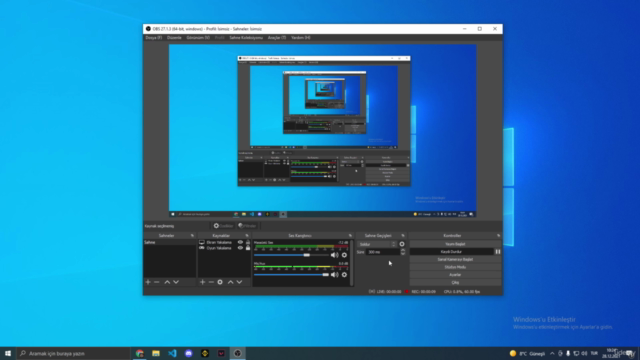The height and width of the screenshot is (360, 640).
Task: Hide the Ekran Yakalama source
Action: click(240, 242)
